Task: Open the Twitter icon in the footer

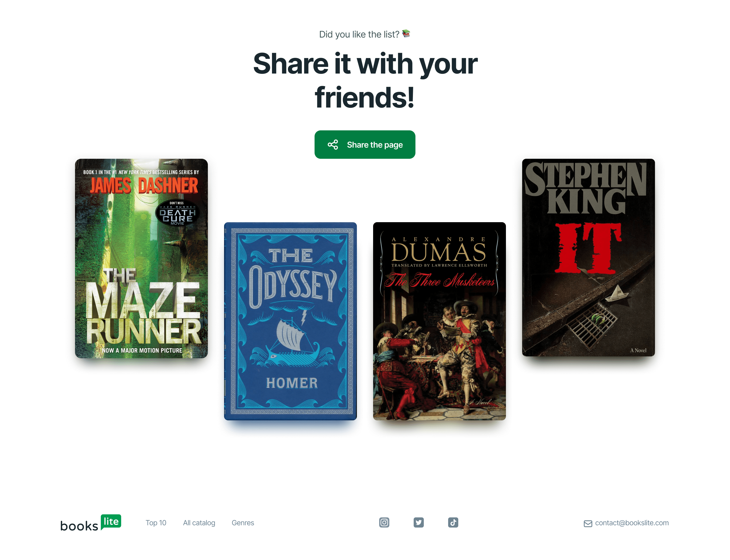Action: pyautogui.click(x=418, y=522)
